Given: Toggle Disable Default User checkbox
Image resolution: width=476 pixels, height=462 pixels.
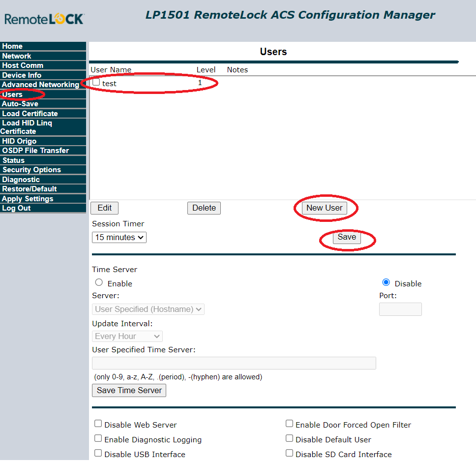Looking at the screenshot, I should pyautogui.click(x=290, y=438).
